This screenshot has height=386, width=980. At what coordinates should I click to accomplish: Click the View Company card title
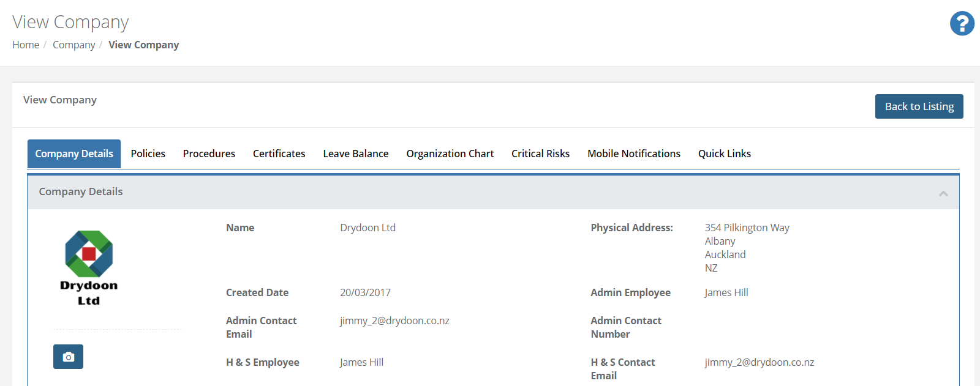click(60, 100)
